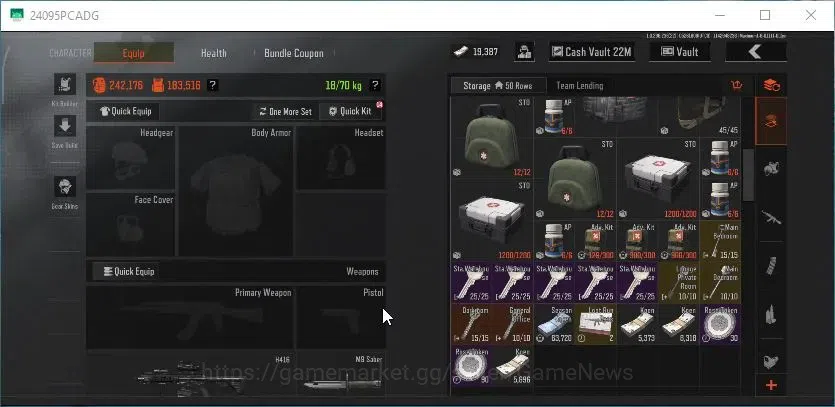
Task: Select the Storage 50 Rows tab
Action: point(498,85)
